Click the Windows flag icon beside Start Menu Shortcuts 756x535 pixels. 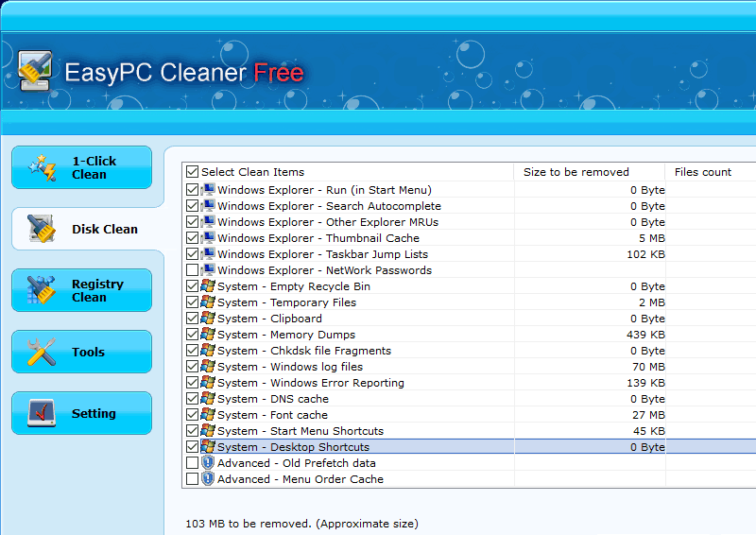pos(208,431)
